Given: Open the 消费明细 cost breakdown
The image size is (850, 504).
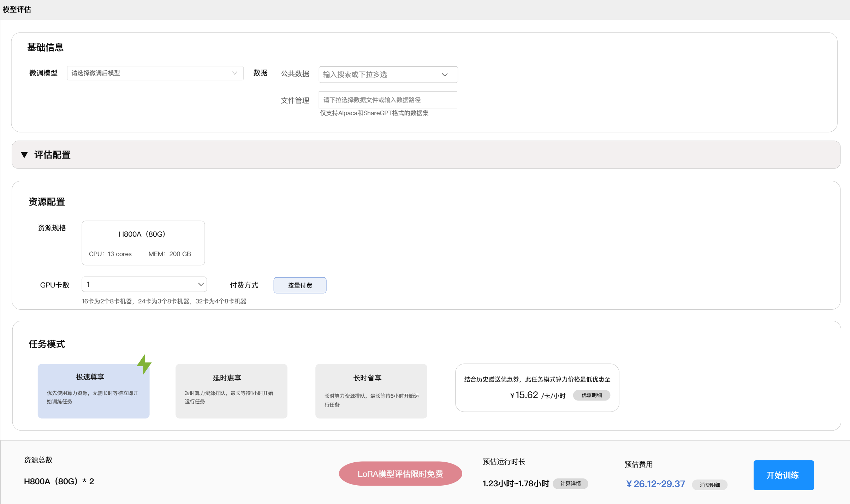Looking at the screenshot, I should tap(709, 485).
